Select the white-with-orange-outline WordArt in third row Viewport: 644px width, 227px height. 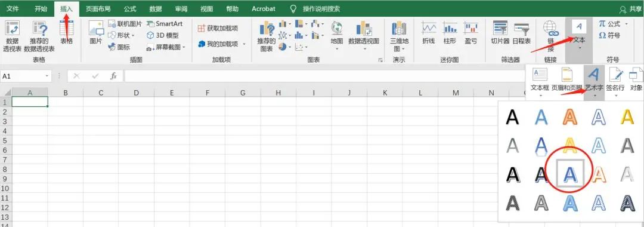(x=599, y=175)
